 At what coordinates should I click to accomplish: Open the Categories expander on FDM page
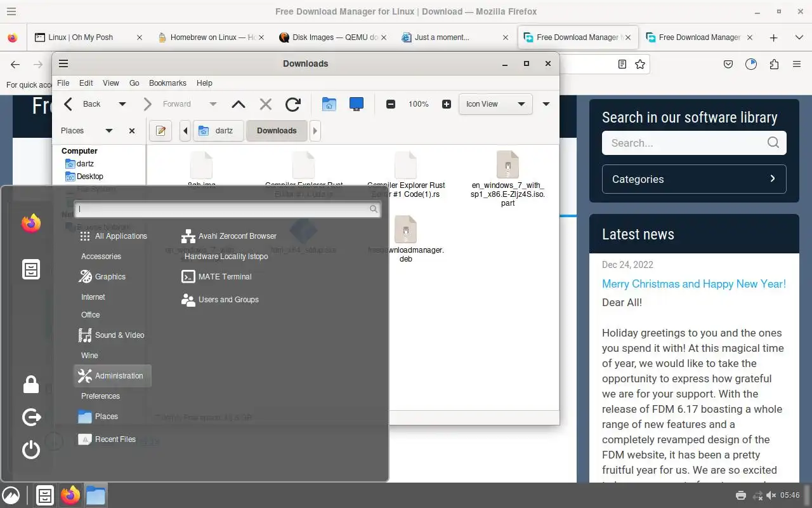tap(694, 179)
